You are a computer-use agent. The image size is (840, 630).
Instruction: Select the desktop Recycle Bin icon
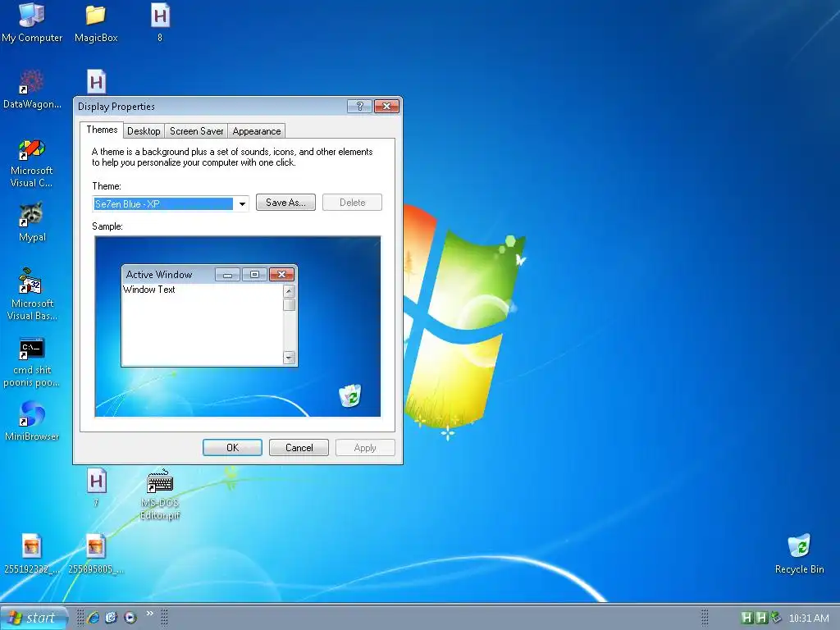pos(799,554)
